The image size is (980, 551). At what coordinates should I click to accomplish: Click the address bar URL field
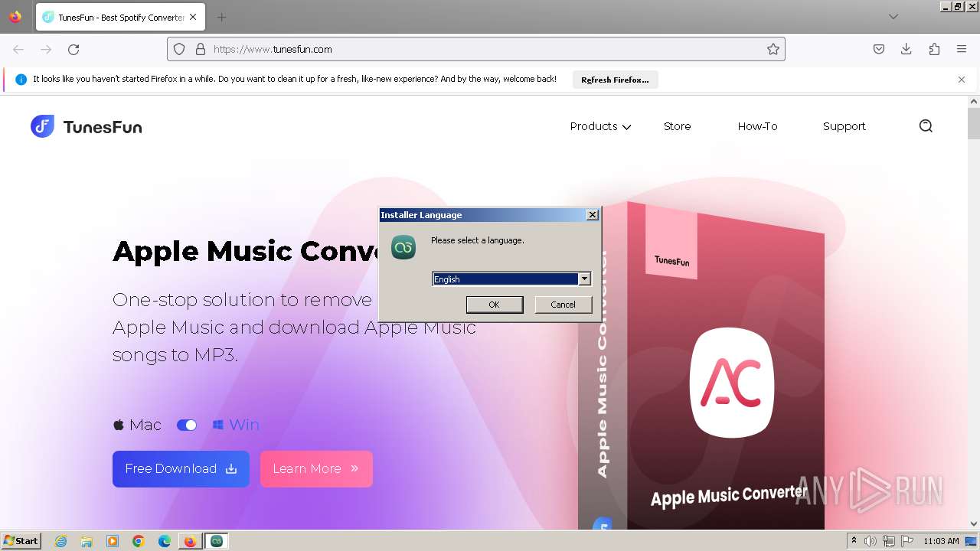click(x=476, y=49)
